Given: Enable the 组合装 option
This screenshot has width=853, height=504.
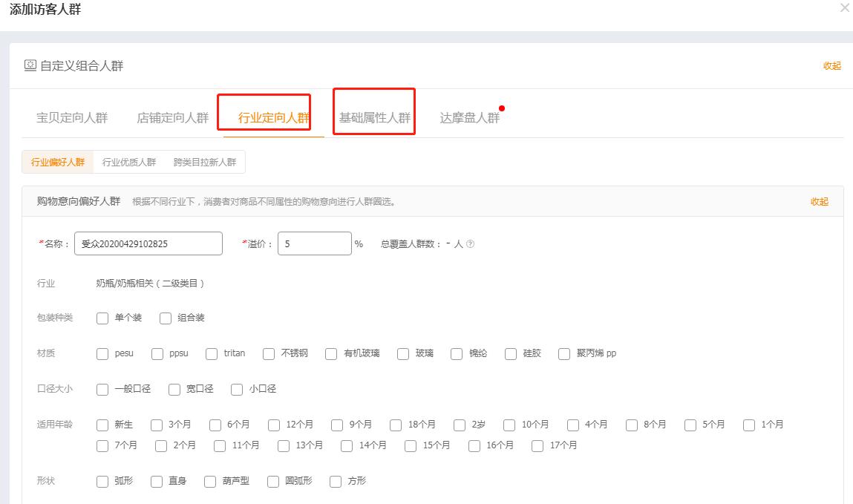Looking at the screenshot, I should click(x=165, y=318).
